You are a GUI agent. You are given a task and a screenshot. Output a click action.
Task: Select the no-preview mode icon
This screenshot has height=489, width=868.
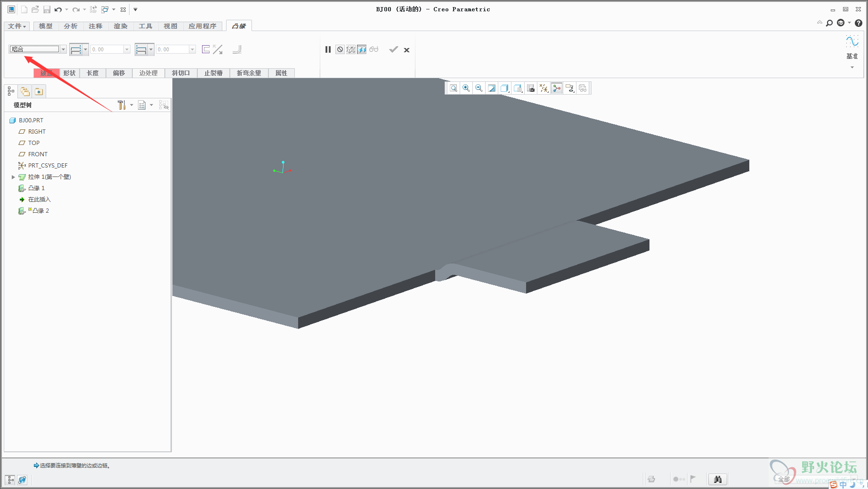point(340,49)
